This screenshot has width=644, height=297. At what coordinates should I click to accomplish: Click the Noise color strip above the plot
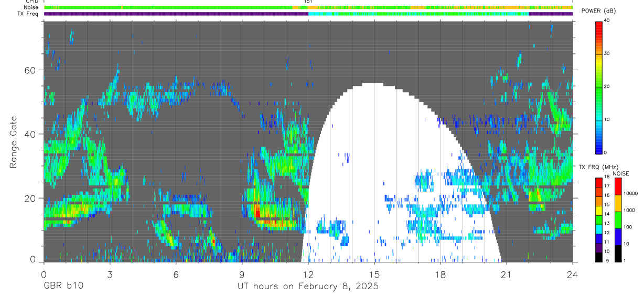click(308, 7)
